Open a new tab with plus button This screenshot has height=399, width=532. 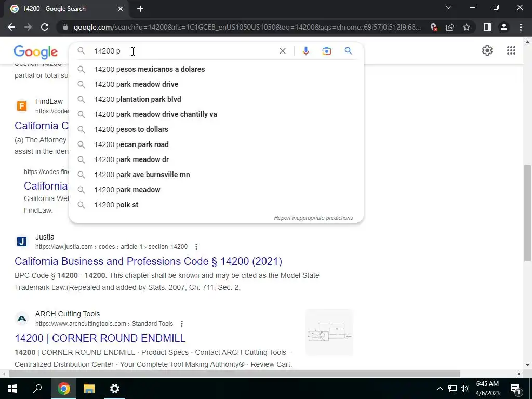140,9
